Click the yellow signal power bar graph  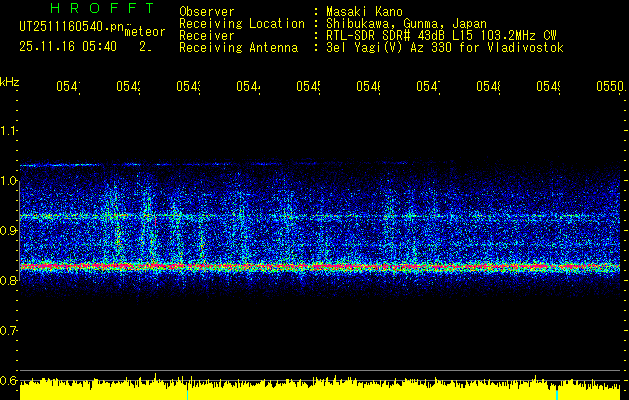pyautogui.click(x=320, y=390)
